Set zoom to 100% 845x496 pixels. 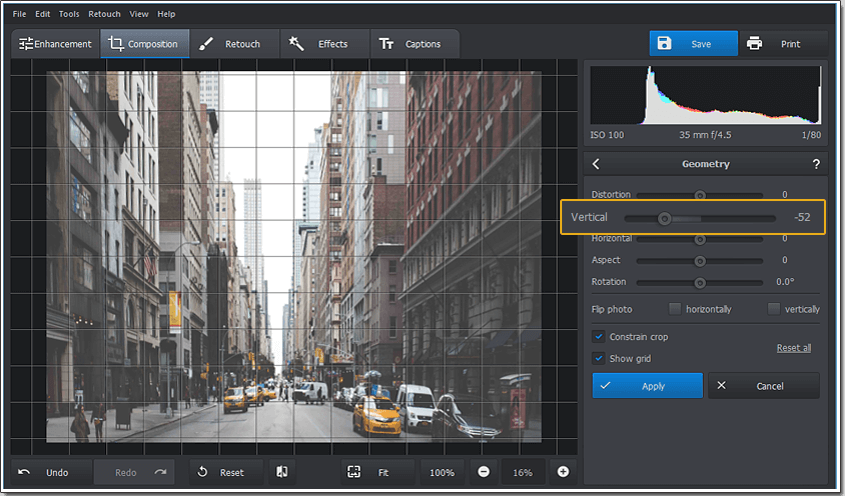[441, 472]
